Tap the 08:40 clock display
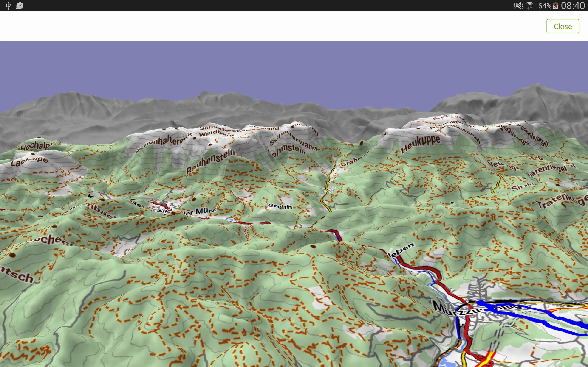This screenshot has width=588, height=367. (573, 6)
